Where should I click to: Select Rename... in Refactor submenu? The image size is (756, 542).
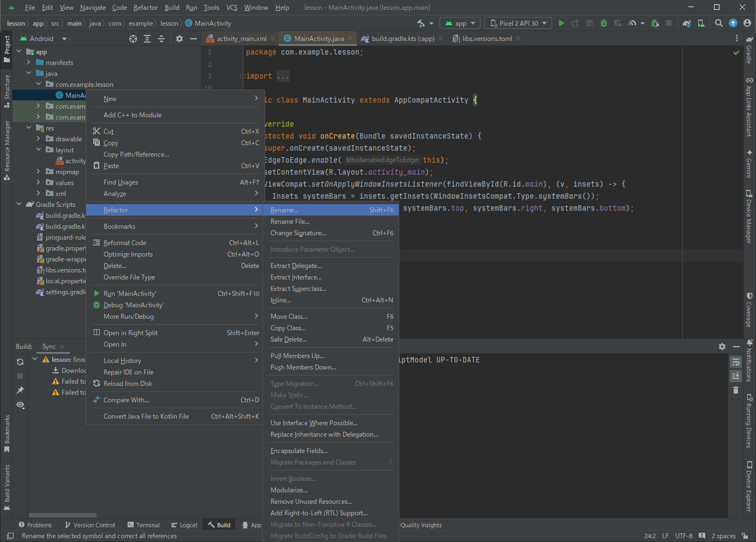(x=331, y=210)
